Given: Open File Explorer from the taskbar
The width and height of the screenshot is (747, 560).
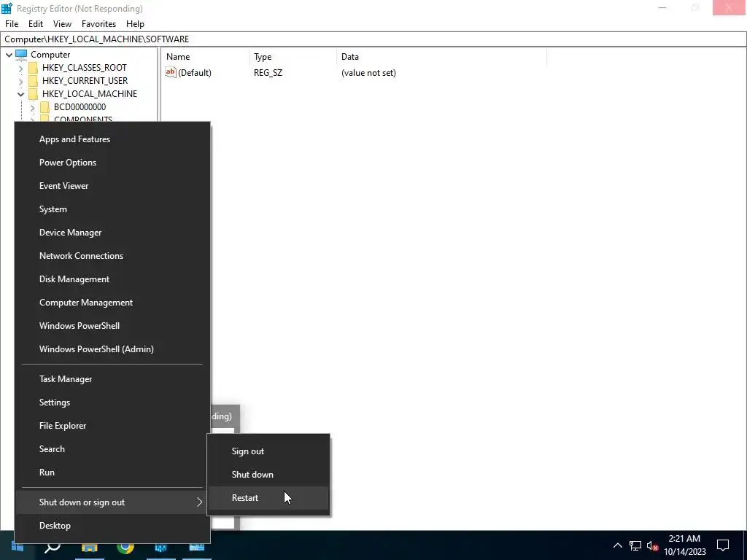Looking at the screenshot, I should pos(89,547).
